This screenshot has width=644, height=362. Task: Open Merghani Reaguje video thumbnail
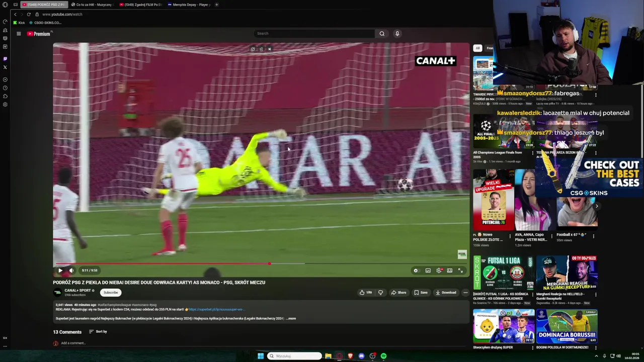567,273
